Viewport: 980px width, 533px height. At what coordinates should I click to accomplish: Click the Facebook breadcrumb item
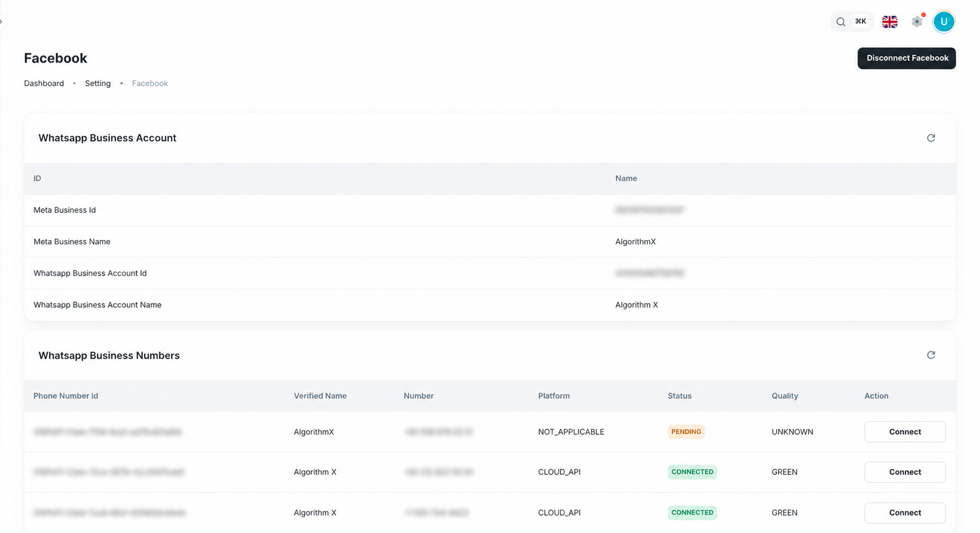[x=150, y=83]
